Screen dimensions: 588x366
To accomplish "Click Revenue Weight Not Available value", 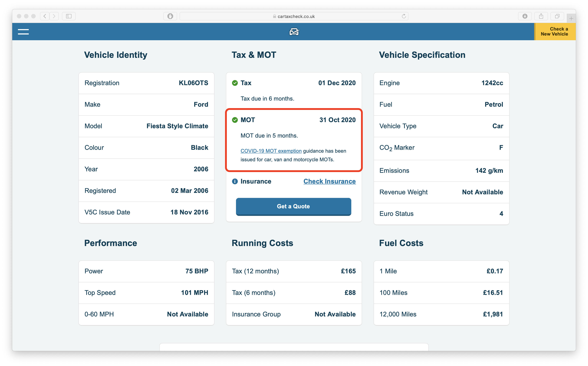I will [482, 192].
